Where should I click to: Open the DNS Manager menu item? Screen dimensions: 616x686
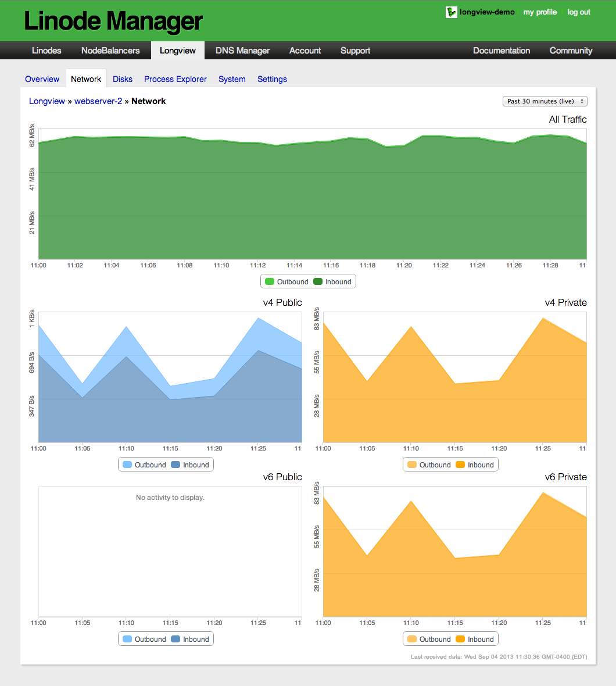click(242, 51)
